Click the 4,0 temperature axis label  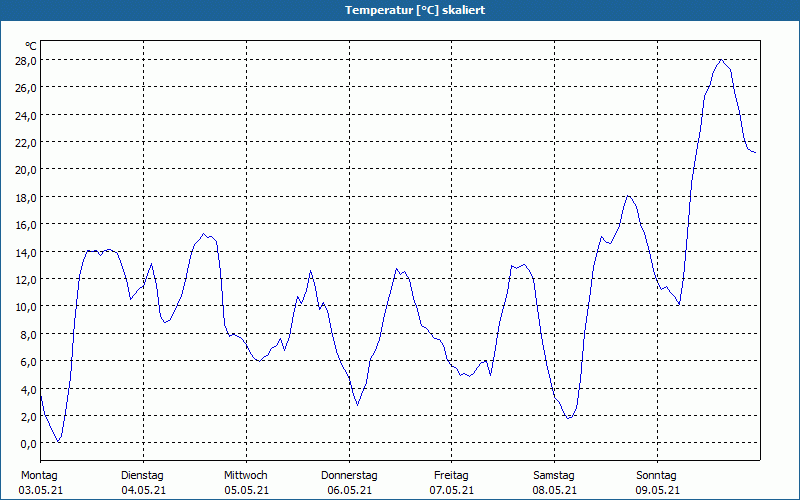pyautogui.click(x=26, y=389)
